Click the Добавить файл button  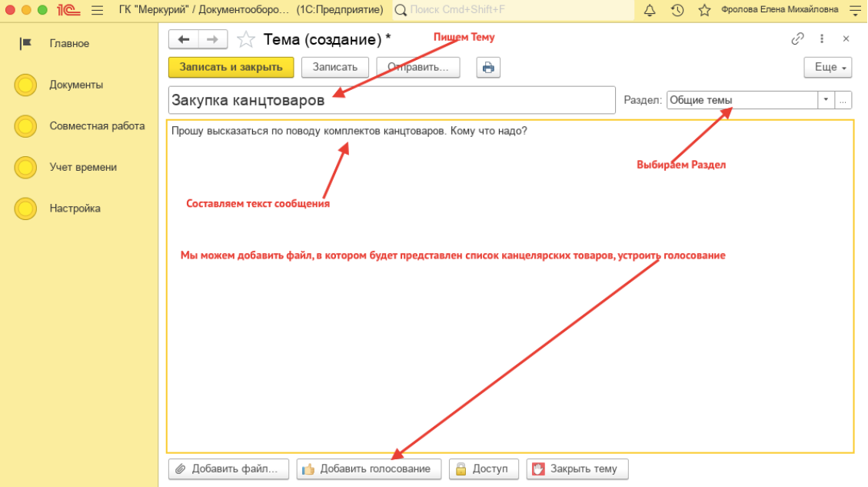(x=228, y=469)
